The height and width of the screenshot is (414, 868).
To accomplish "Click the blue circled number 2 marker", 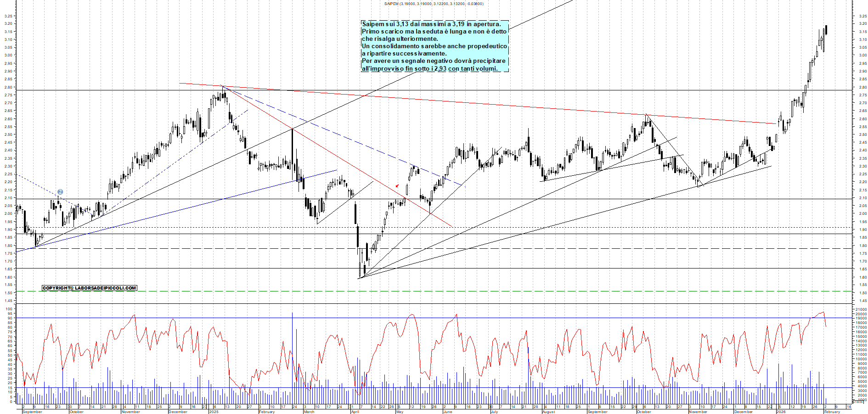I will [x=60, y=192].
